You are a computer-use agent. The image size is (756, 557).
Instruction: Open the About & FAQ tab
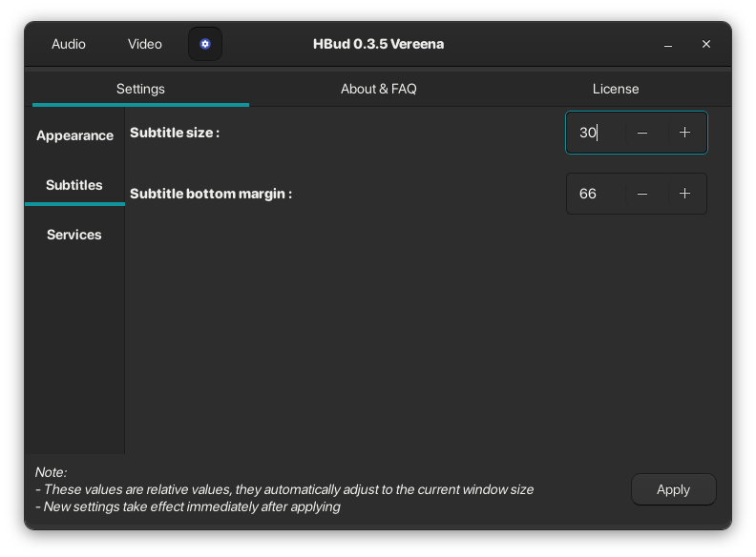(x=379, y=89)
